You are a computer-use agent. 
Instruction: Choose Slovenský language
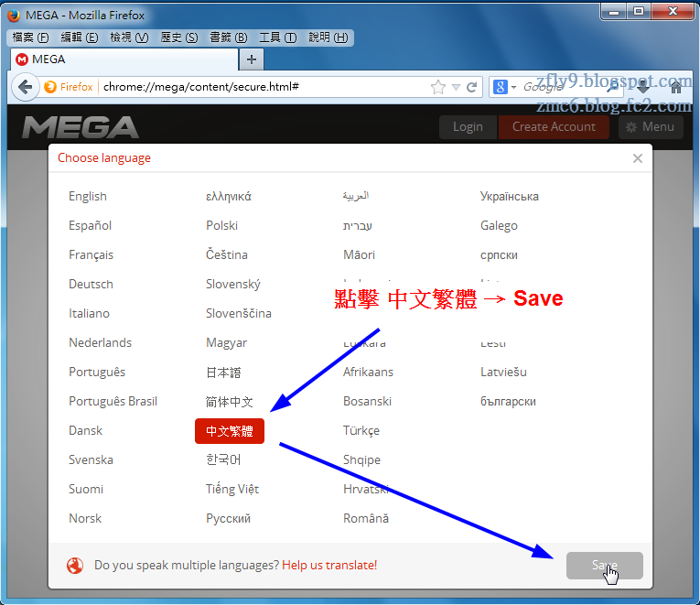(x=233, y=284)
